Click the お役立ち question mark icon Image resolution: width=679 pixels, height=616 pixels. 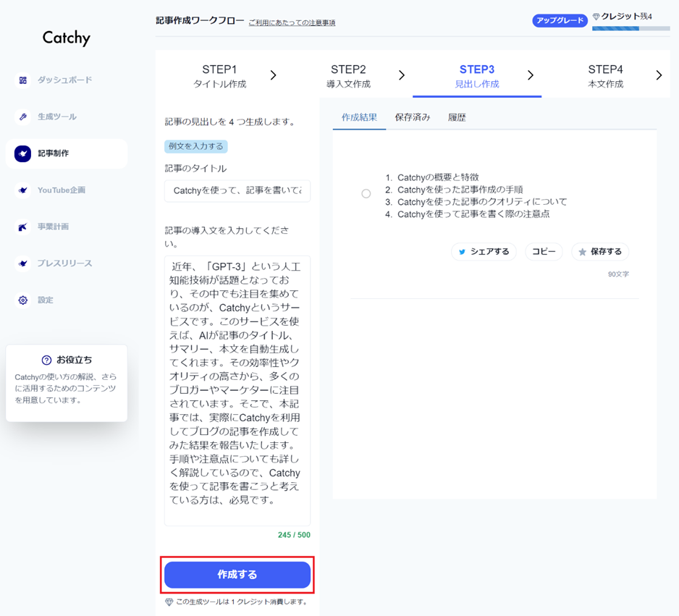46,360
